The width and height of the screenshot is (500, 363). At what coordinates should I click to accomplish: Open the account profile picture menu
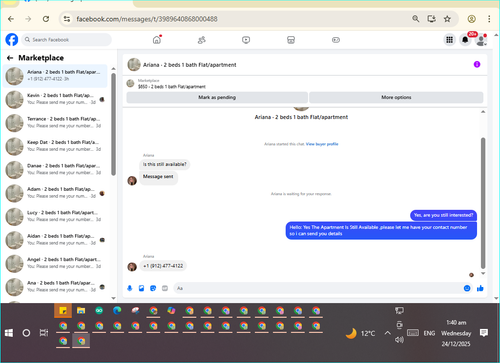point(481,40)
